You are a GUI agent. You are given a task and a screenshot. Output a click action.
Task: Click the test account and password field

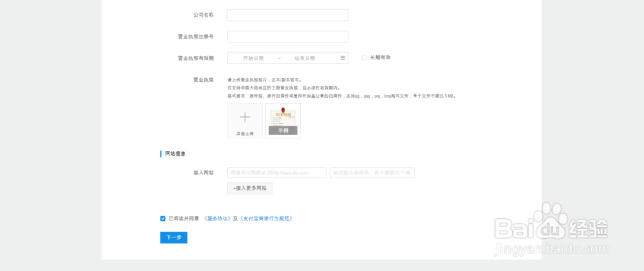tap(372, 173)
